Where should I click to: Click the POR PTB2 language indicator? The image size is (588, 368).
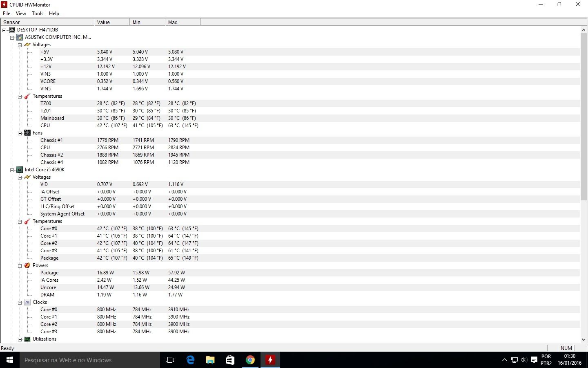click(x=546, y=360)
